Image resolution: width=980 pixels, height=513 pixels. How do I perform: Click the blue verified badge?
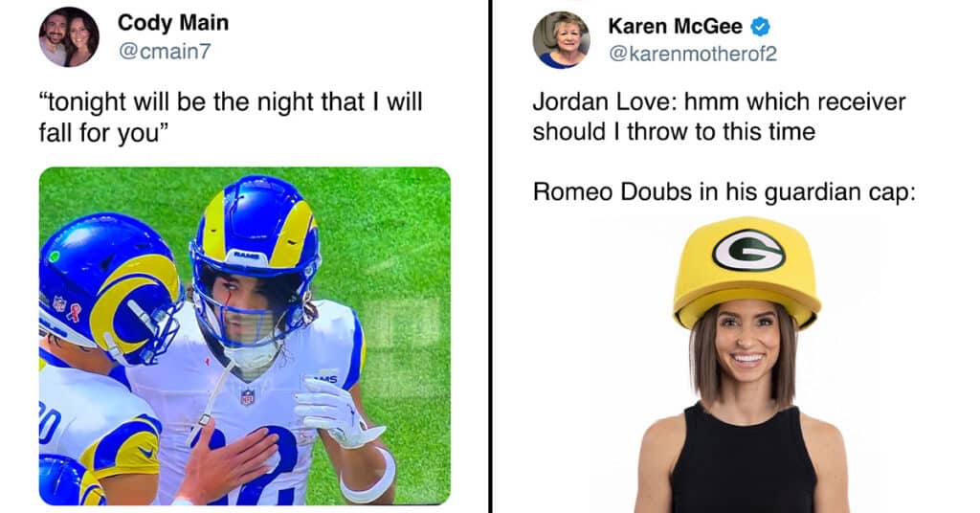760,27
